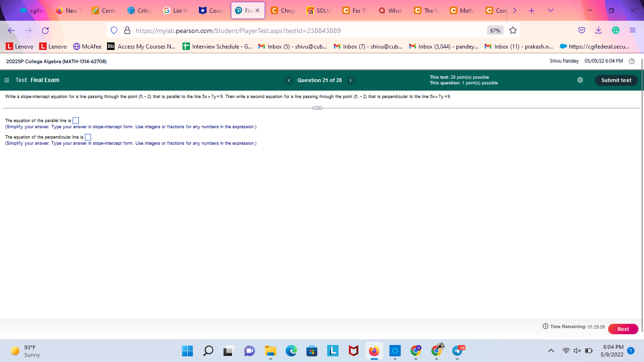644x362 pixels.
Task: Open Microsoft Edge from the taskbar
Action: [x=291, y=351]
